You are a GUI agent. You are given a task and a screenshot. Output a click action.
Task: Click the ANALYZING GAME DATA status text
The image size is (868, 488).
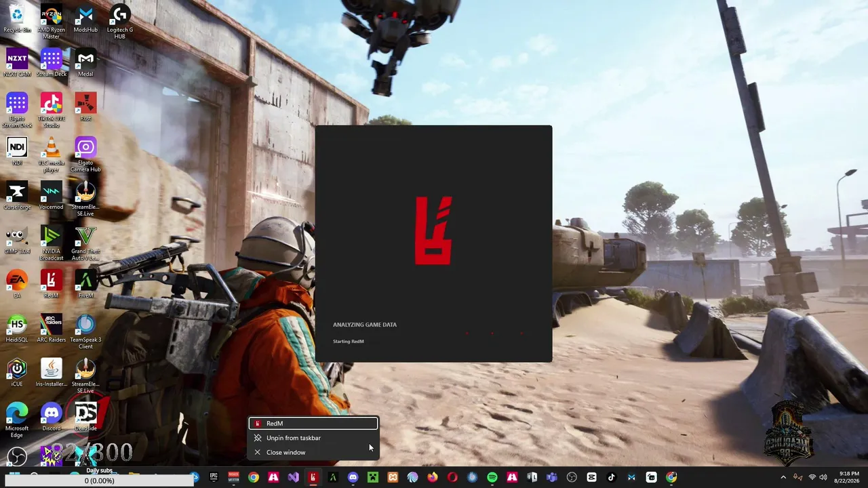pos(365,325)
